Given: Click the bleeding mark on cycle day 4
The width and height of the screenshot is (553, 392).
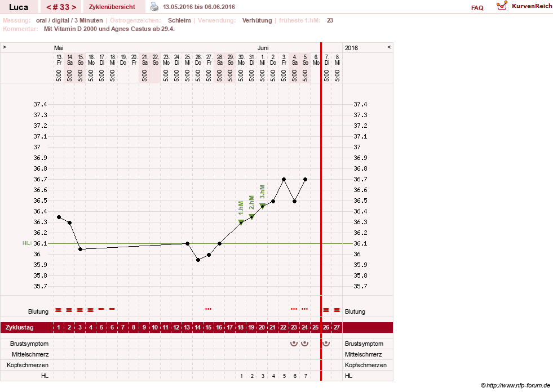Looking at the screenshot, I should point(91,310).
